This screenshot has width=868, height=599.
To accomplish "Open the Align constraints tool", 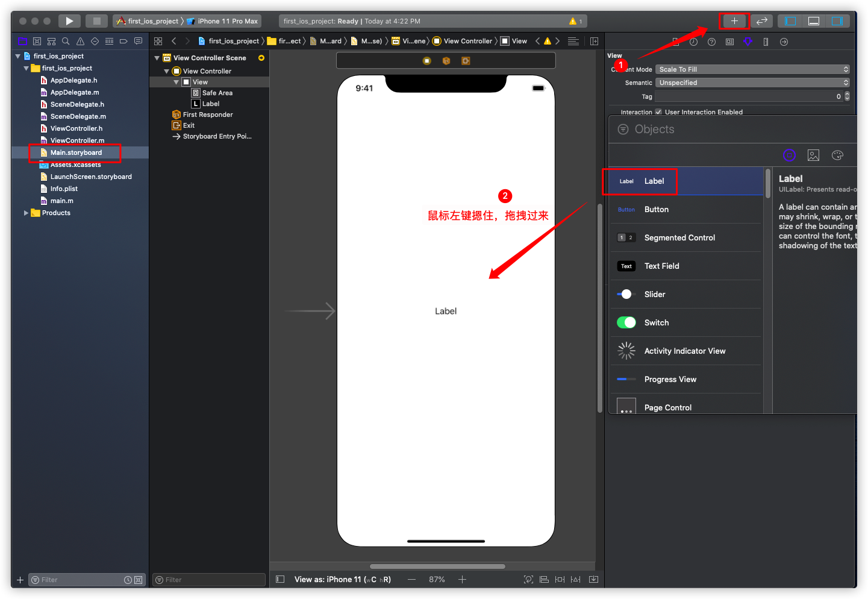I will coord(544,580).
